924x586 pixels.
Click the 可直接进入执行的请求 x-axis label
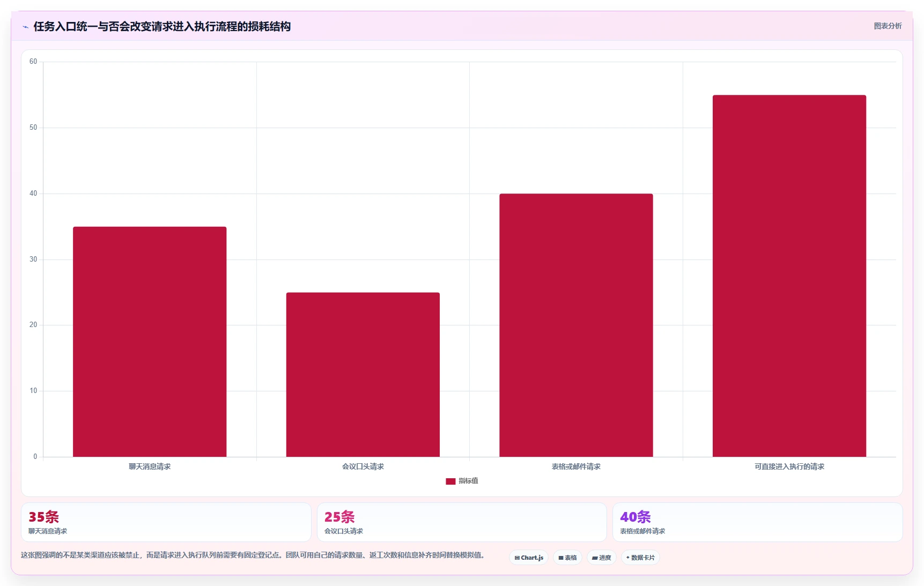pos(789,466)
